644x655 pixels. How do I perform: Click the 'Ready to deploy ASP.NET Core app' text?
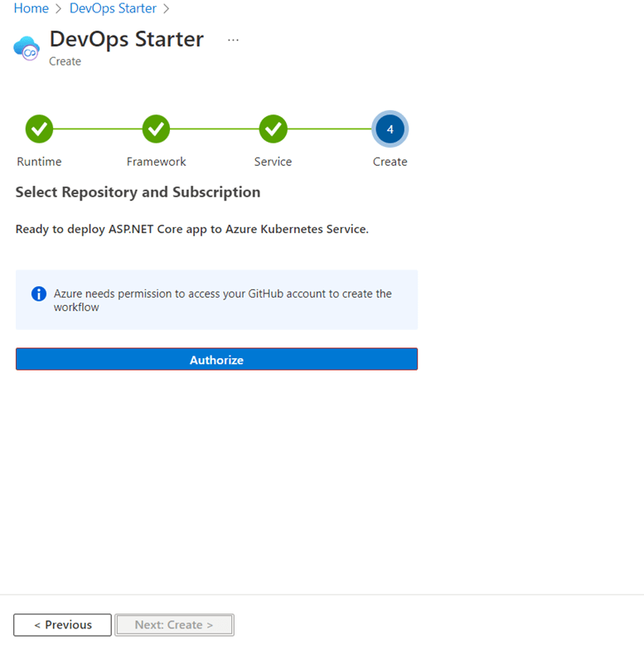click(192, 230)
